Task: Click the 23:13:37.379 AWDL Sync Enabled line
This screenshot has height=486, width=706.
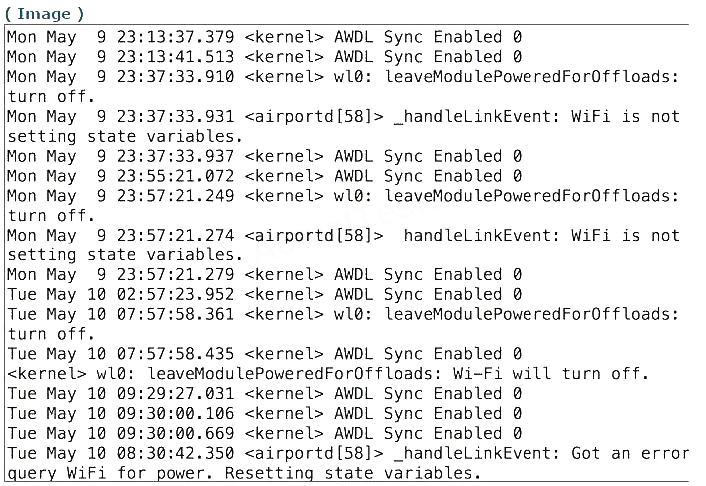Action: tap(265, 37)
